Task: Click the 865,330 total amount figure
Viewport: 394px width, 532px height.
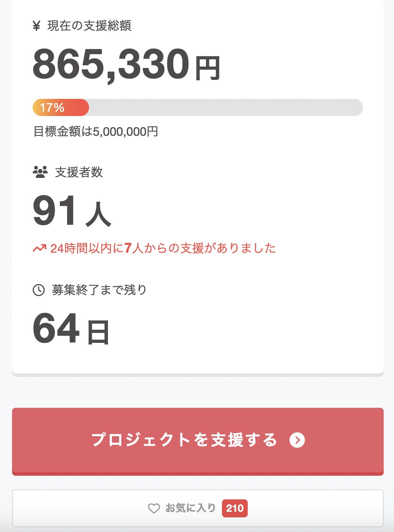Action: click(111, 65)
